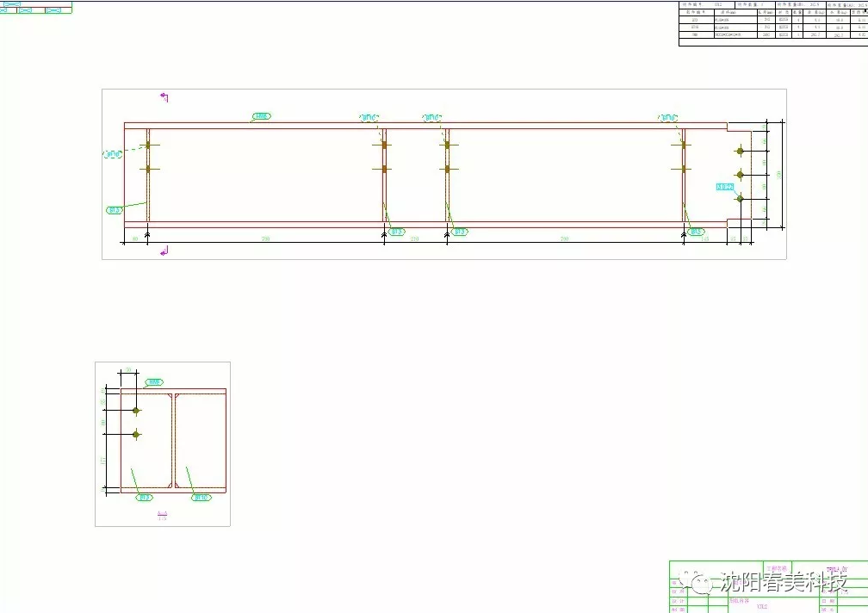Click the title block in the bottom-right corner
The width and height of the screenshot is (868, 613).
(768, 586)
